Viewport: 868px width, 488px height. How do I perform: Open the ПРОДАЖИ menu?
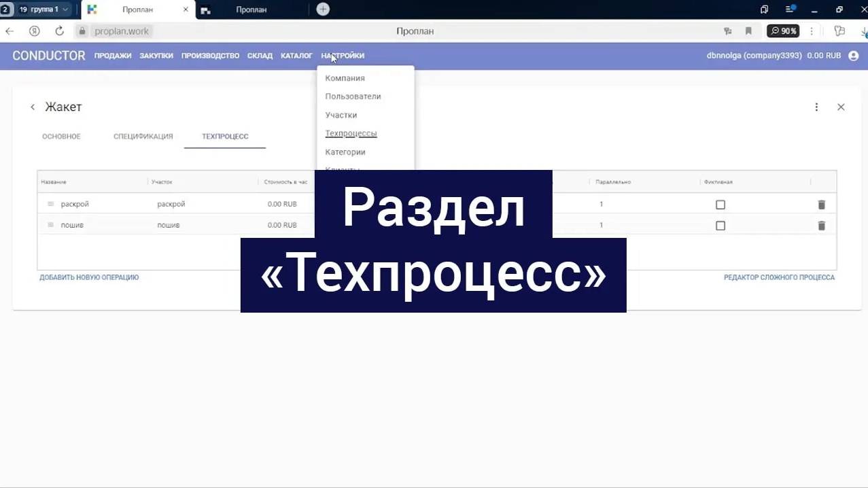coord(113,56)
